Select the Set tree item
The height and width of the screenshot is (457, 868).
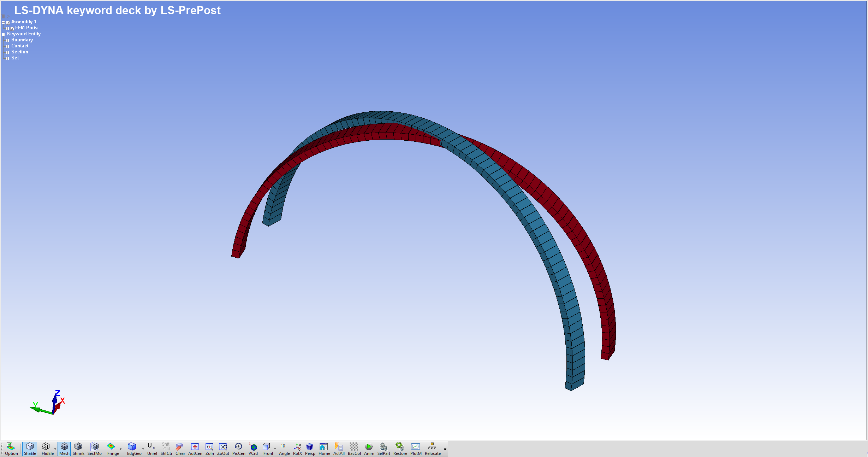[x=15, y=58]
